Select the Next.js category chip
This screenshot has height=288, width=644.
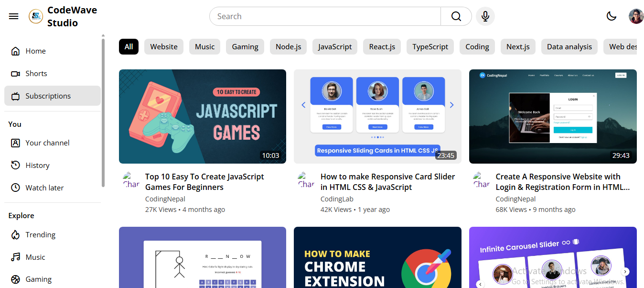click(518, 47)
